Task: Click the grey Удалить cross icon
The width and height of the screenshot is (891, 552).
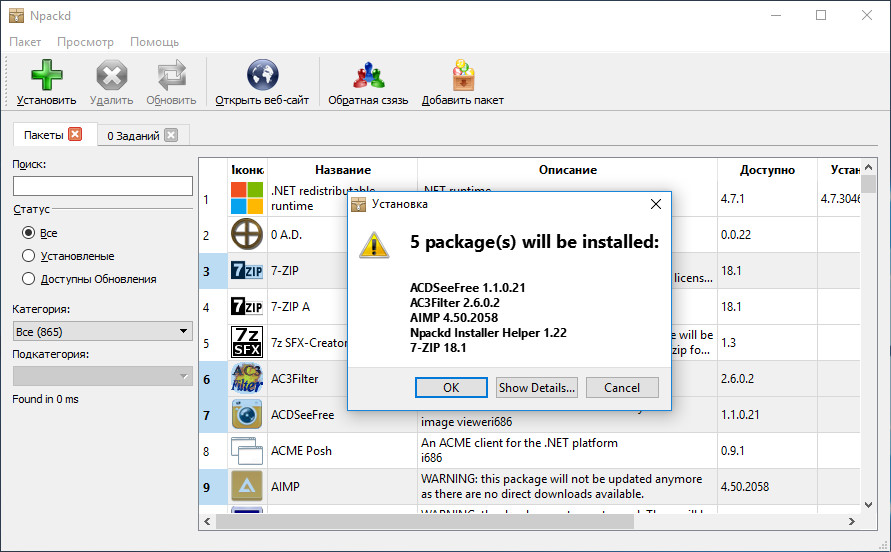Action: [111, 75]
